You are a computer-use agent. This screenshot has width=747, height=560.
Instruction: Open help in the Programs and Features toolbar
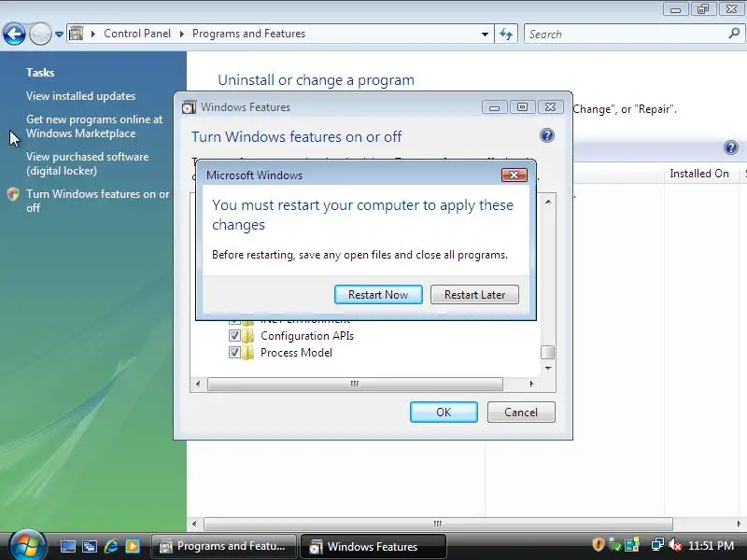tap(731, 147)
